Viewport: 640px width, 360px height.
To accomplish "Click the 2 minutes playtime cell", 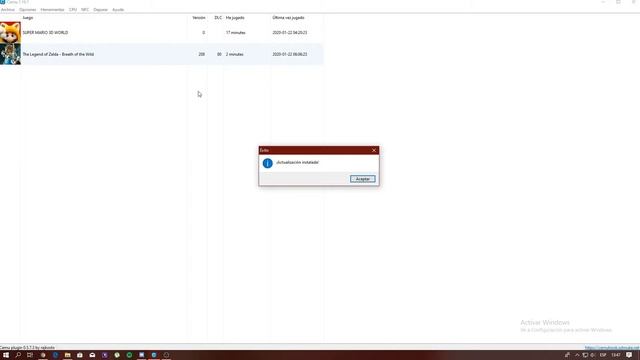I will (235, 54).
